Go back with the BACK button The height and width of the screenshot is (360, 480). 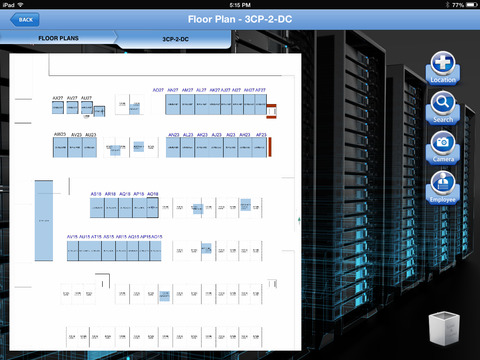(25, 20)
